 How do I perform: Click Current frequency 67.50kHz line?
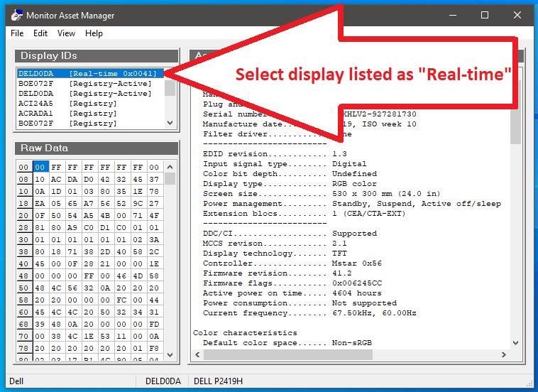coord(309,313)
